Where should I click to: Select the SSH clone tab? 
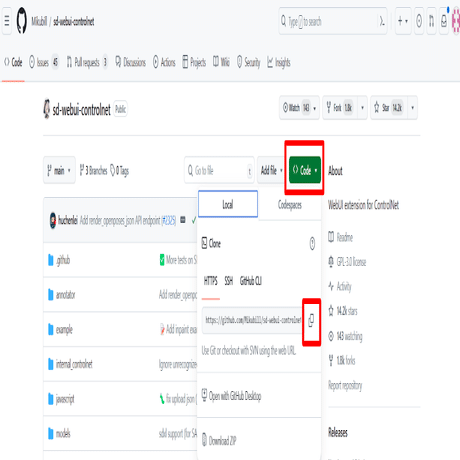point(229,281)
